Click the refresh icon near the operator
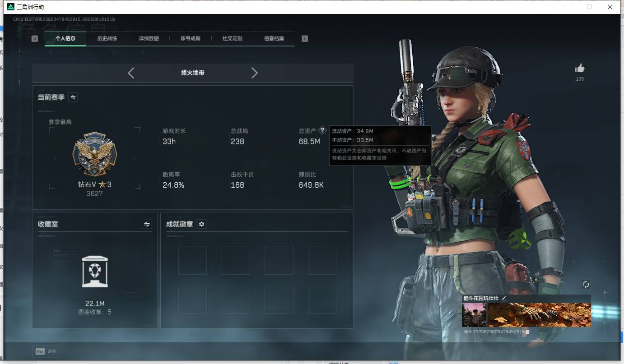This screenshot has width=624, height=364. [x=586, y=284]
